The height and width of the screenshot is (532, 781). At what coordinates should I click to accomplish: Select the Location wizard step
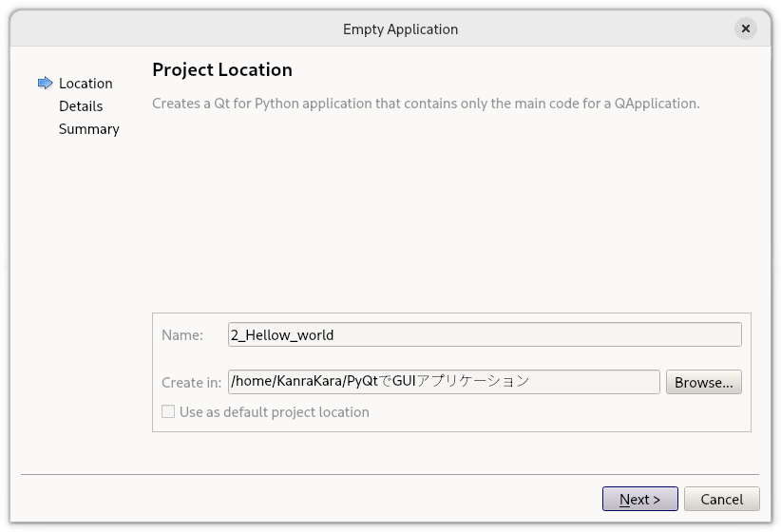[x=86, y=84]
